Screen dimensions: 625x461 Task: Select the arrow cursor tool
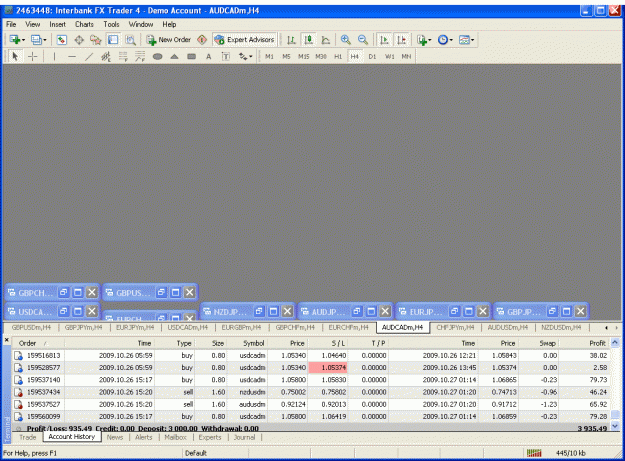(x=15, y=57)
